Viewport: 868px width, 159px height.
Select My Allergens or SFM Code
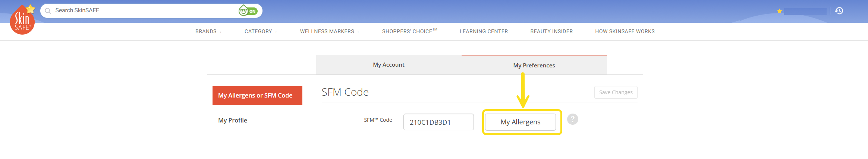pyautogui.click(x=257, y=95)
